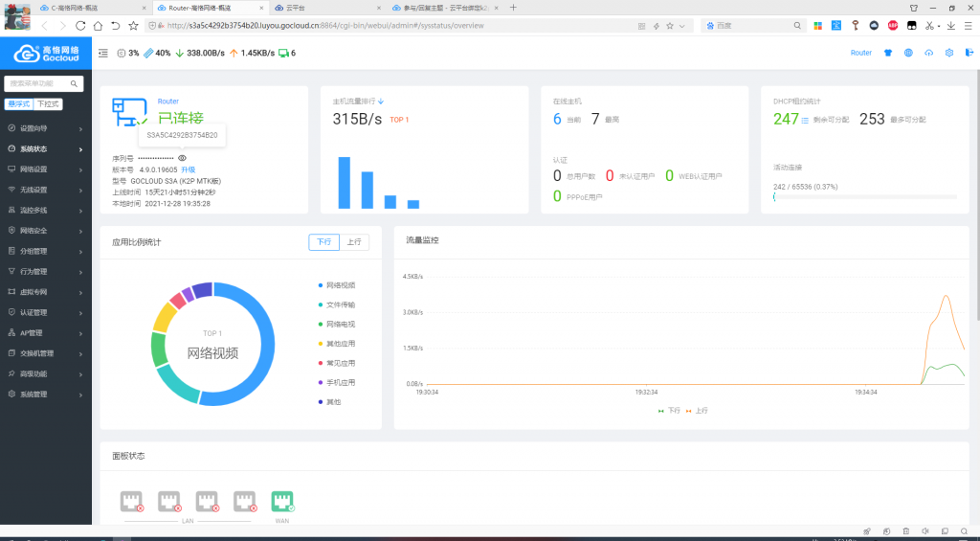The image size is (980, 541).
Task: Click the browser home icon
Action: click(99, 26)
